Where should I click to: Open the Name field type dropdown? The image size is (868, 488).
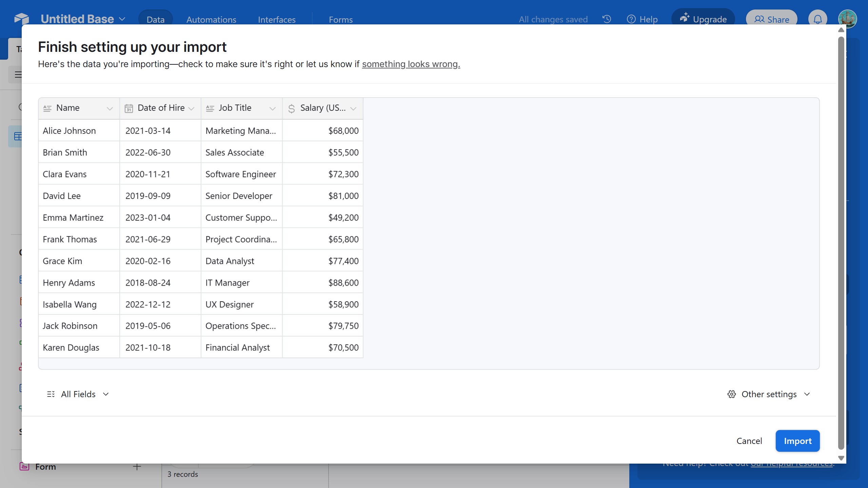(110, 108)
